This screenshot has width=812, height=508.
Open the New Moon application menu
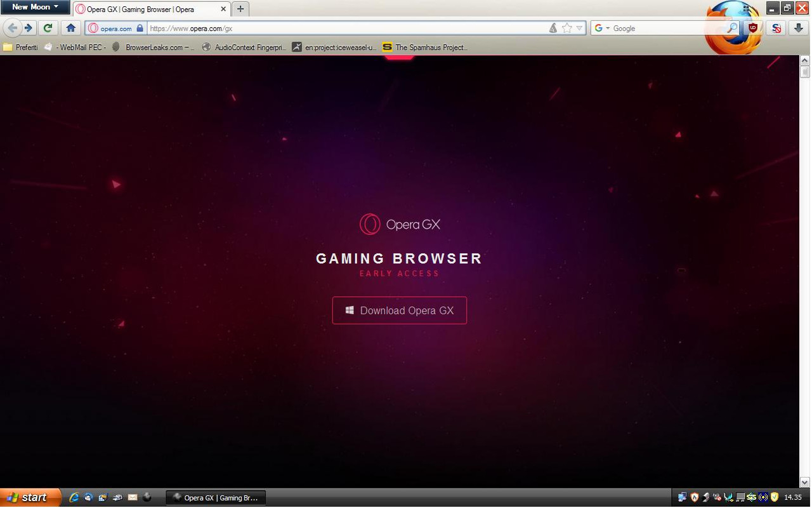[35, 7]
